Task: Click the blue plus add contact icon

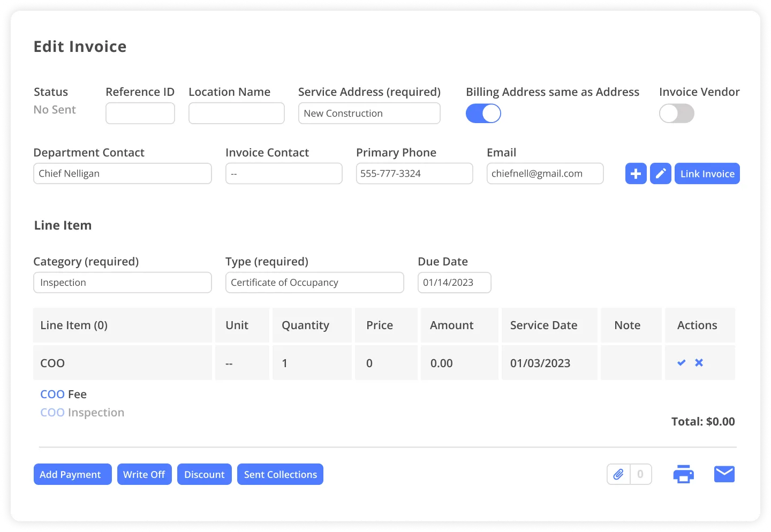Action: tap(636, 173)
